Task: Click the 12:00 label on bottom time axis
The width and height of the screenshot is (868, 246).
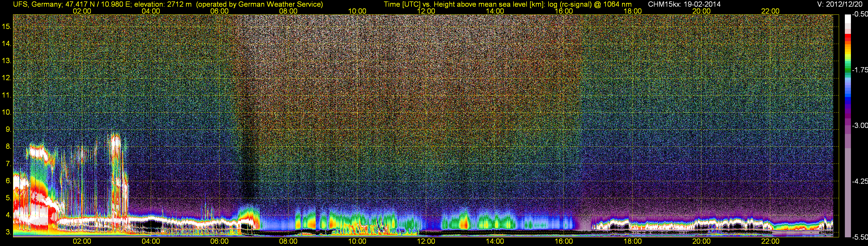Action: point(426,241)
